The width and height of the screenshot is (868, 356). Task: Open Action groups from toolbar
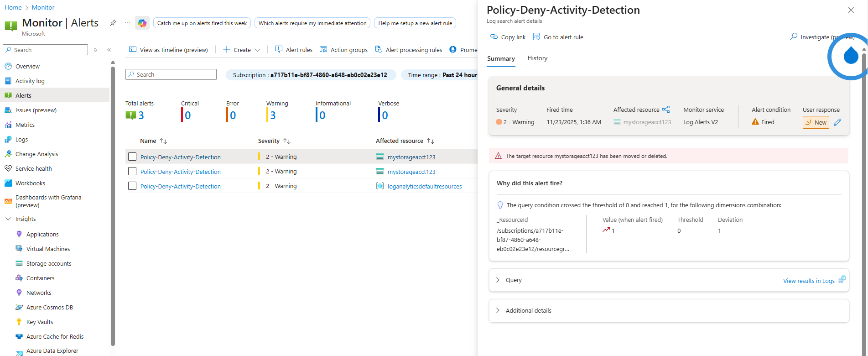click(343, 50)
